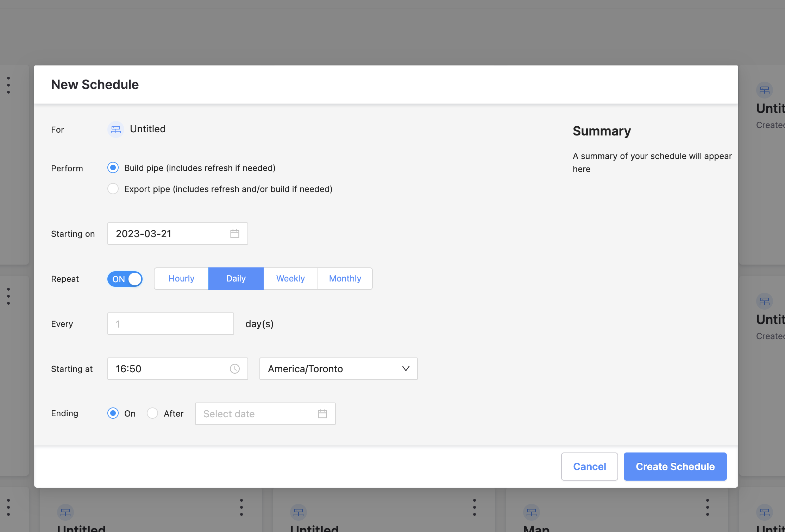
Task: Select the Daily repeat tab
Action: [236, 279]
